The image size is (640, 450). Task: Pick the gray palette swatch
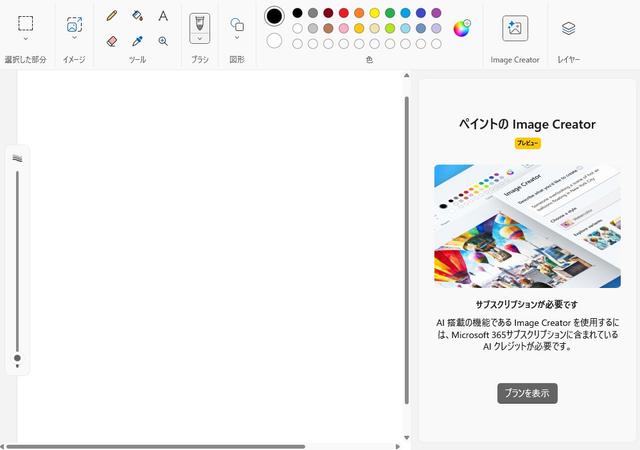tap(313, 13)
